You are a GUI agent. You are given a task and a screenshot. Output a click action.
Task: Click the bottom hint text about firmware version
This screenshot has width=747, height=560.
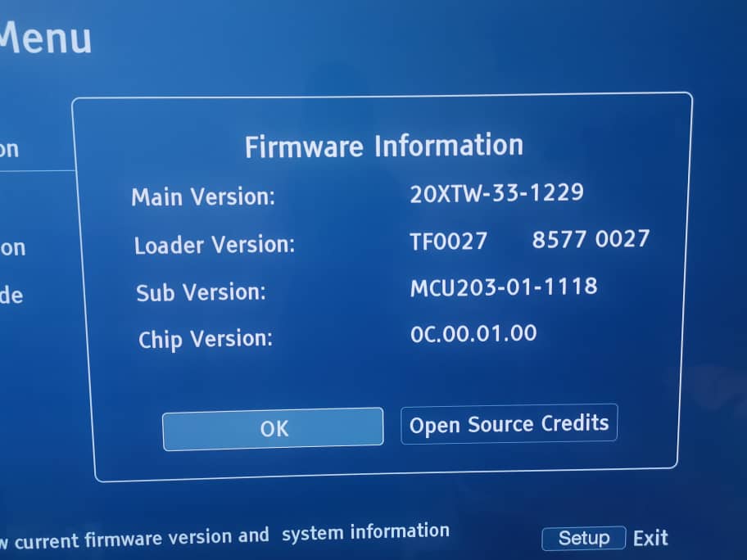pos(224,536)
